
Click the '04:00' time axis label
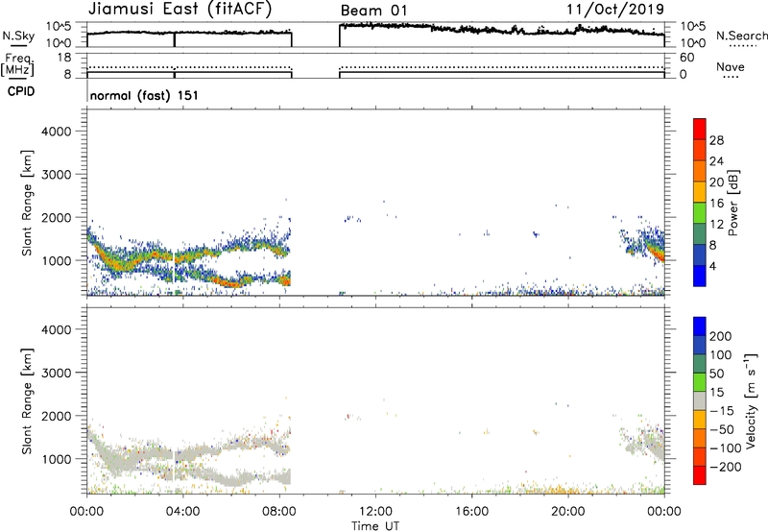183,512
